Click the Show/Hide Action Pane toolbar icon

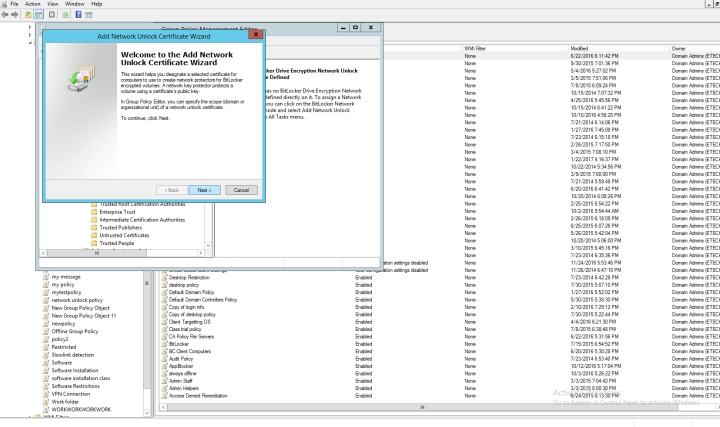point(89,15)
